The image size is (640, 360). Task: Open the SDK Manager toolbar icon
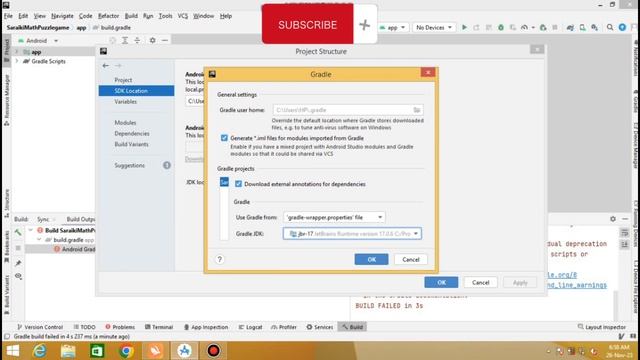[595, 27]
